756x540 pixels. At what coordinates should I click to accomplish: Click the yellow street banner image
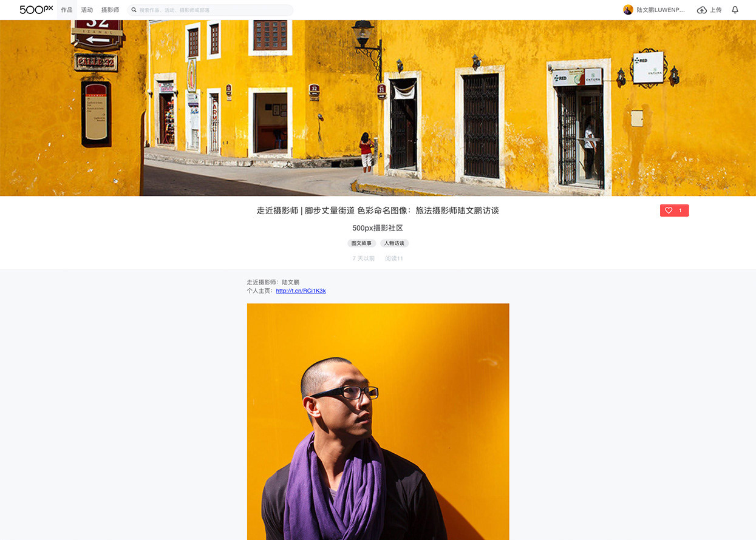(378, 108)
